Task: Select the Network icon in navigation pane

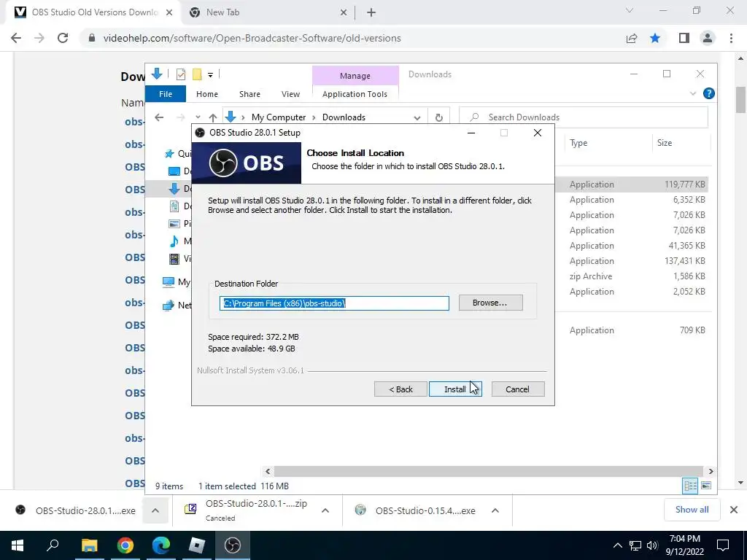Action: pos(169,306)
